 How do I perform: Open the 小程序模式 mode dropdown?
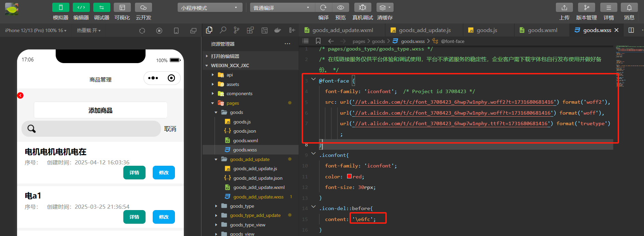[210, 8]
